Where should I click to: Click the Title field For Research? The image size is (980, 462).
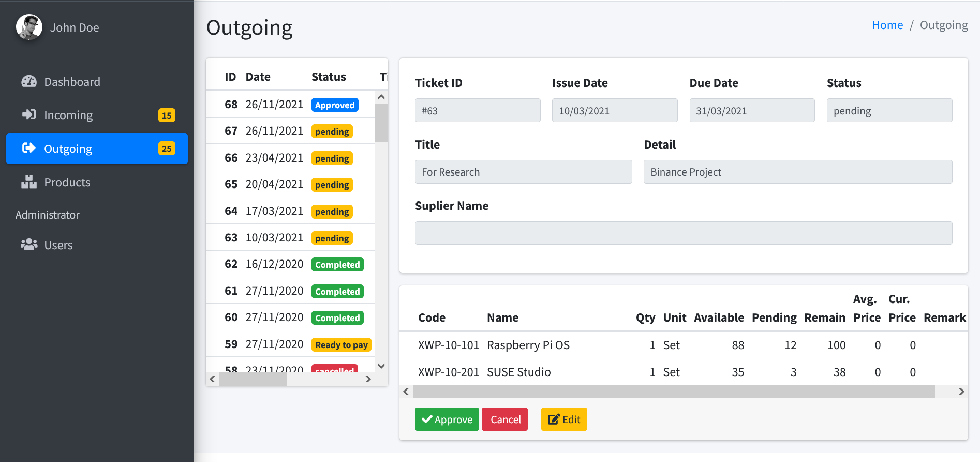[524, 171]
